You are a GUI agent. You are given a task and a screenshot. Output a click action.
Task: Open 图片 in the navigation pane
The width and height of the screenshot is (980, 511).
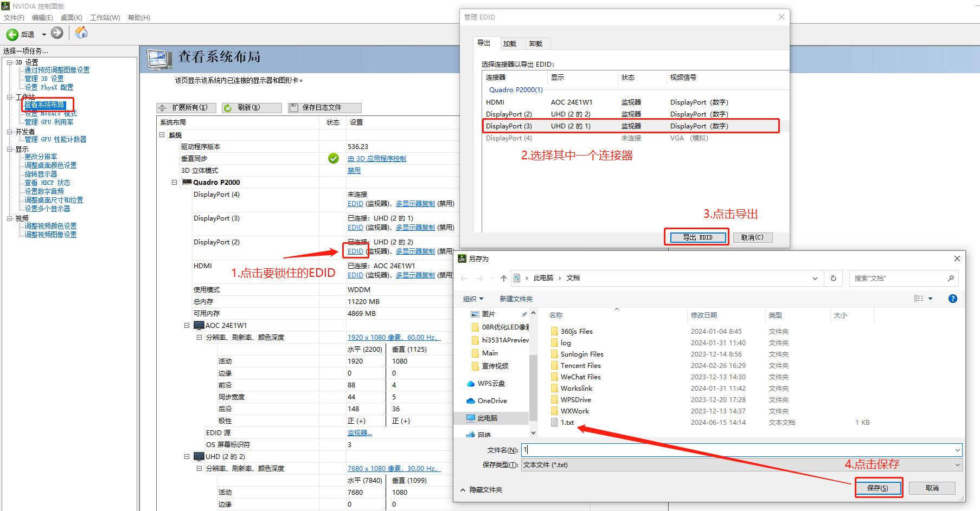click(x=489, y=314)
